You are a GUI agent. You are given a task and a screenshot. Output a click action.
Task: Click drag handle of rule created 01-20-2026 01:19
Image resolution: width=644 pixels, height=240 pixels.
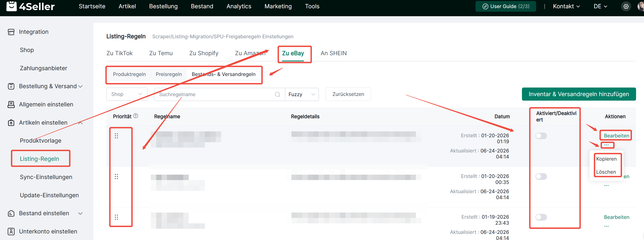coord(116,136)
